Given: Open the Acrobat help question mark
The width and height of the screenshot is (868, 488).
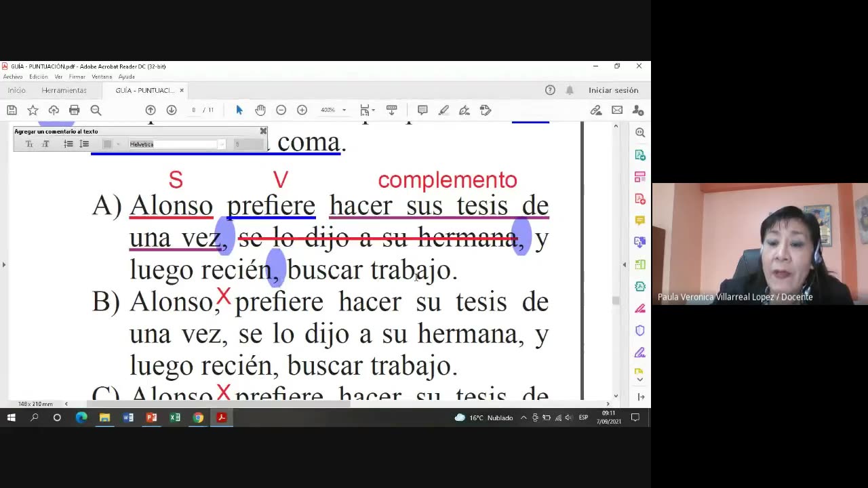Looking at the screenshot, I should tap(550, 90).
